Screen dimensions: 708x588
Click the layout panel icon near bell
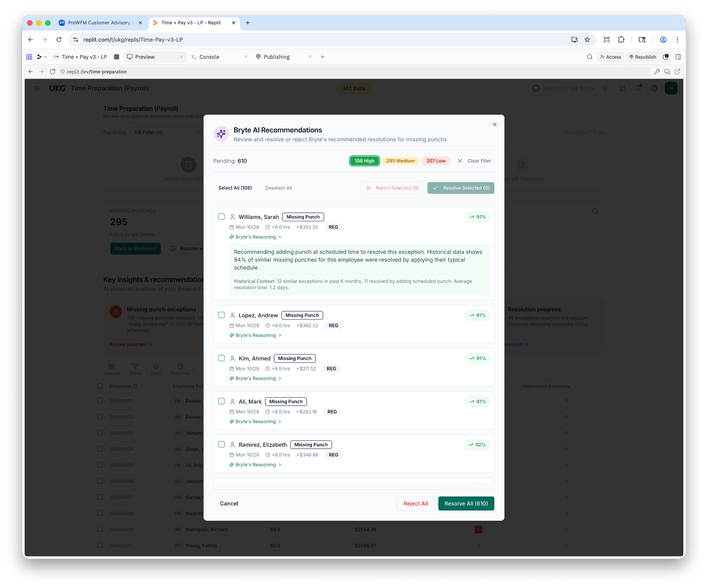pyautogui.click(x=622, y=88)
